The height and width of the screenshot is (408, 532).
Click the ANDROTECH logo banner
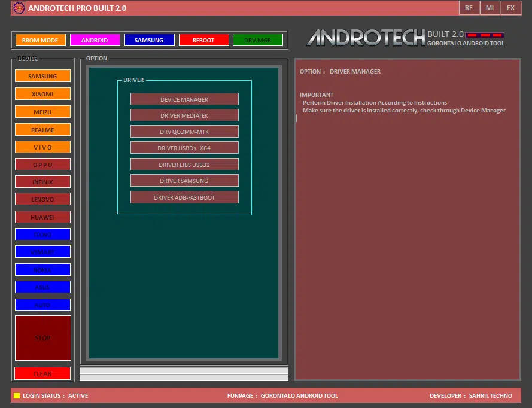[x=366, y=38]
